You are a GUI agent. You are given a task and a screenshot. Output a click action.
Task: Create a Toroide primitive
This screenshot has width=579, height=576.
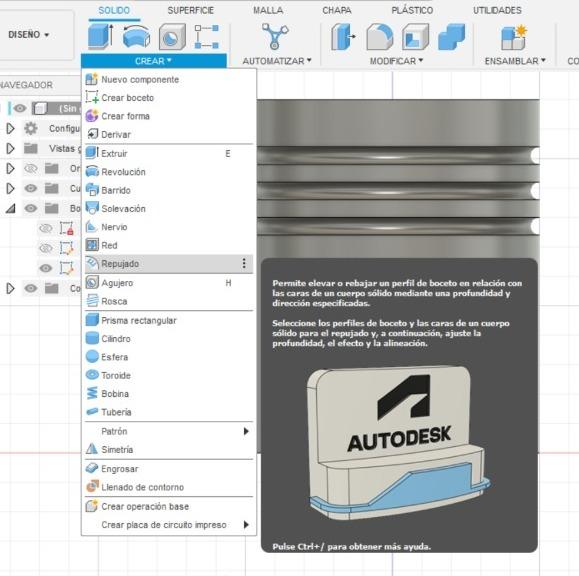tap(169, 376)
